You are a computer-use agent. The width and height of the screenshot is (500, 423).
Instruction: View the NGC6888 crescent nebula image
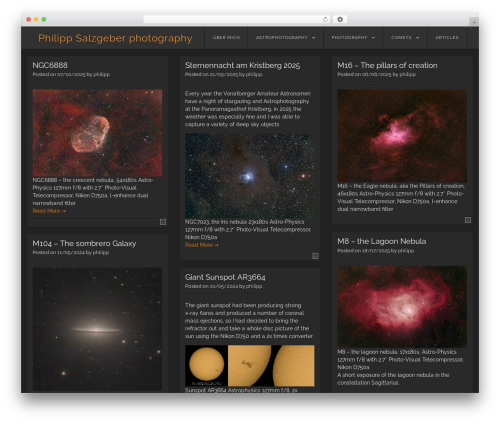97,133
